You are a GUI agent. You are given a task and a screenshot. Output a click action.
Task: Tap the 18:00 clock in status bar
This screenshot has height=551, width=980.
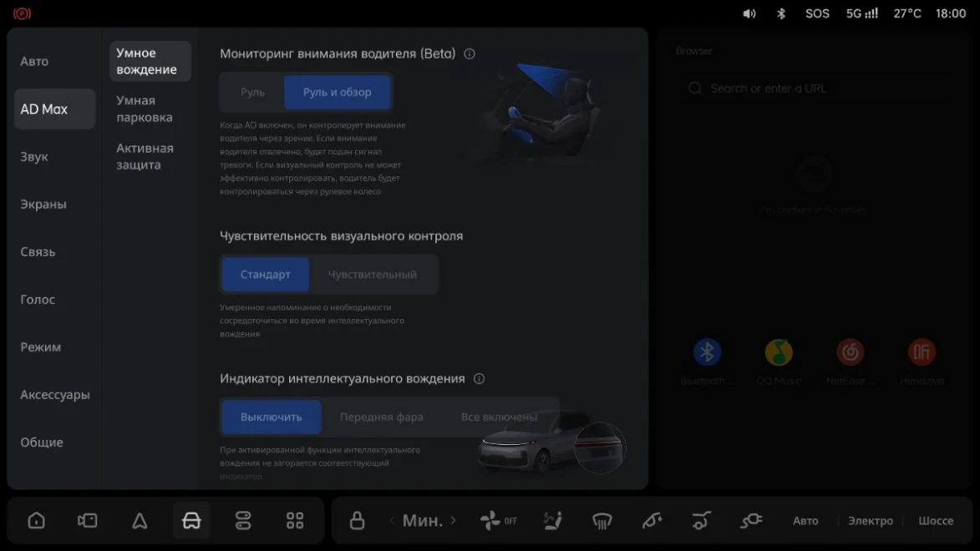click(x=951, y=13)
